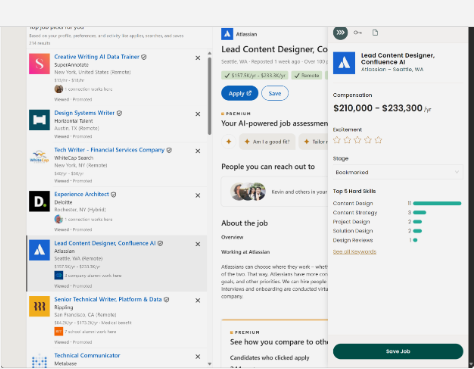
Task: Open the key icon tab in extension panel
Action: click(x=358, y=33)
